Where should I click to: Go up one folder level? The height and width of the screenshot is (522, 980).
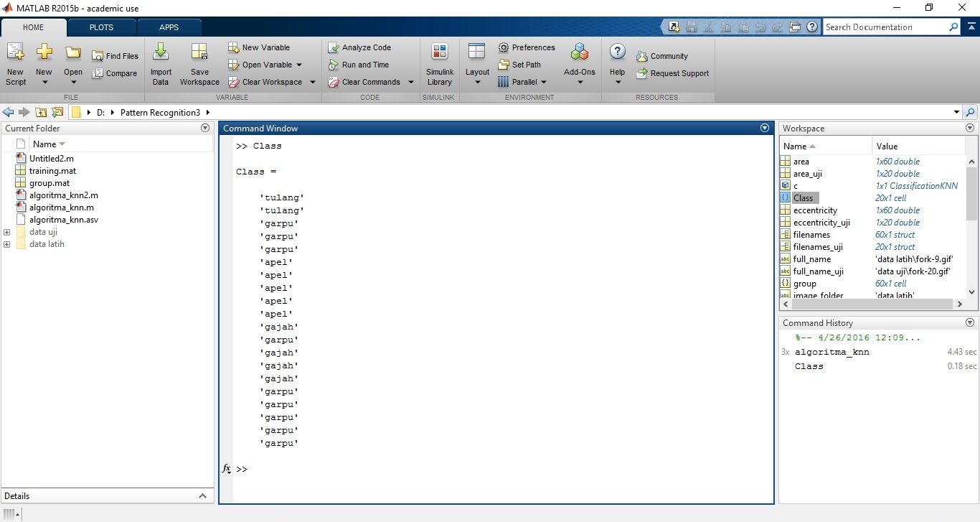click(x=42, y=113)
